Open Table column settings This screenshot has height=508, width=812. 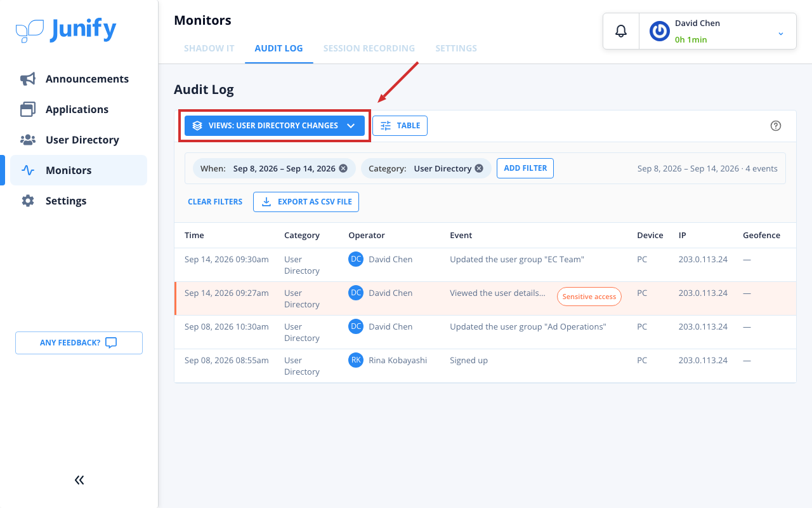(x=400, y=126)
